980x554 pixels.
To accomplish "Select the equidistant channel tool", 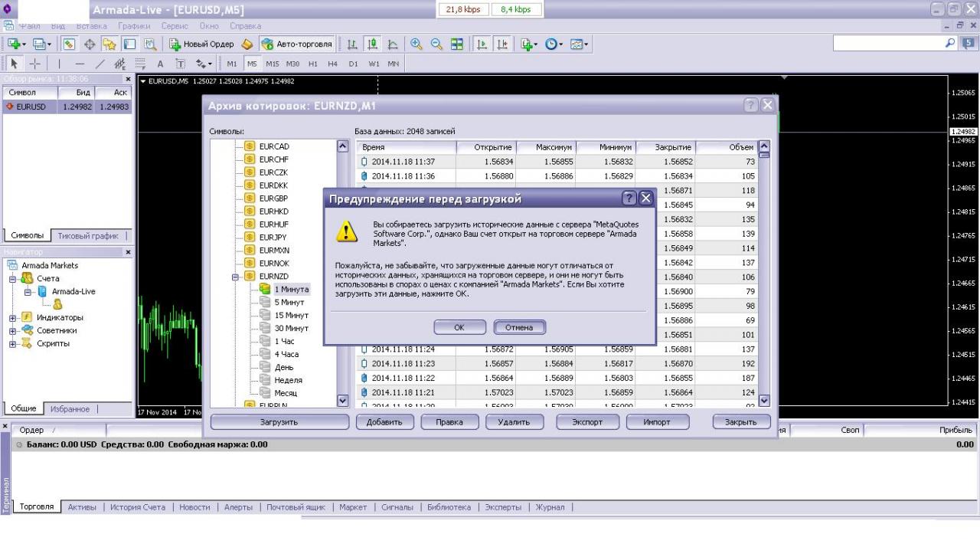I will pyautogui.click(x=120, y=64).
